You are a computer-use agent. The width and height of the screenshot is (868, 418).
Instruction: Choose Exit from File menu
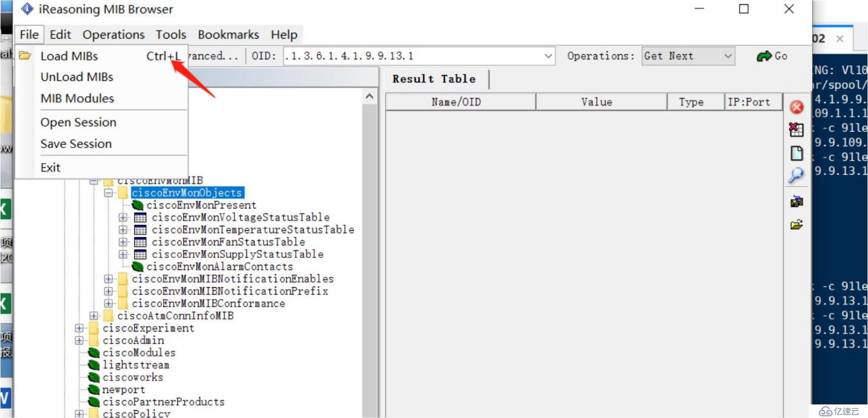pyautogui.click(x=102, y=168)
